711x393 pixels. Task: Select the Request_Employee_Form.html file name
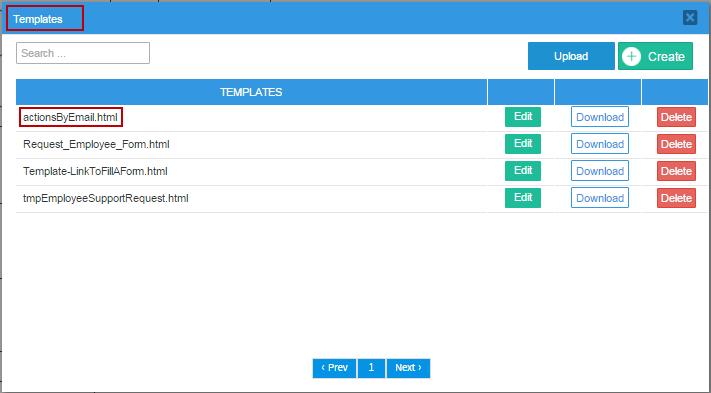[x=96, y=145]
